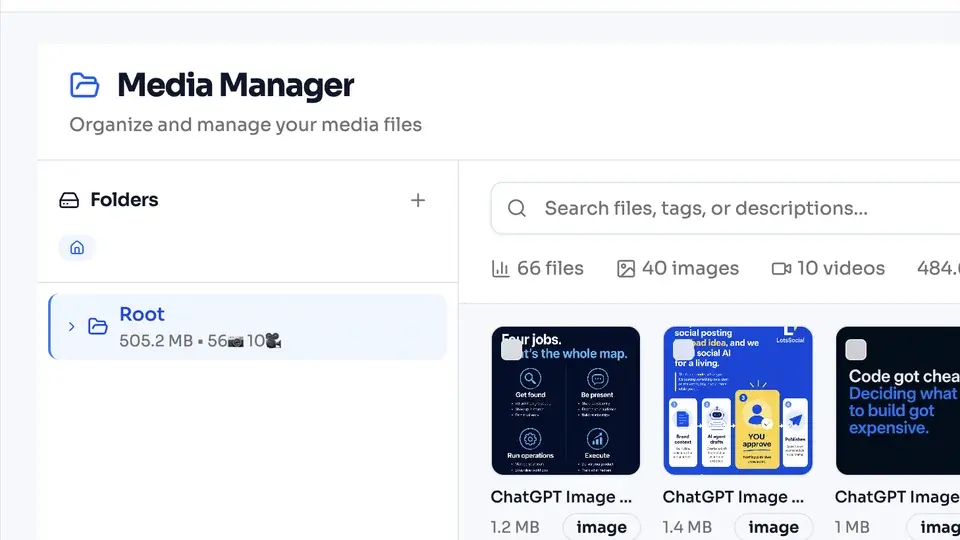Screen dimensions: 960x540
Task: Click the Folders drive icon
Action: tap(69, 200)
